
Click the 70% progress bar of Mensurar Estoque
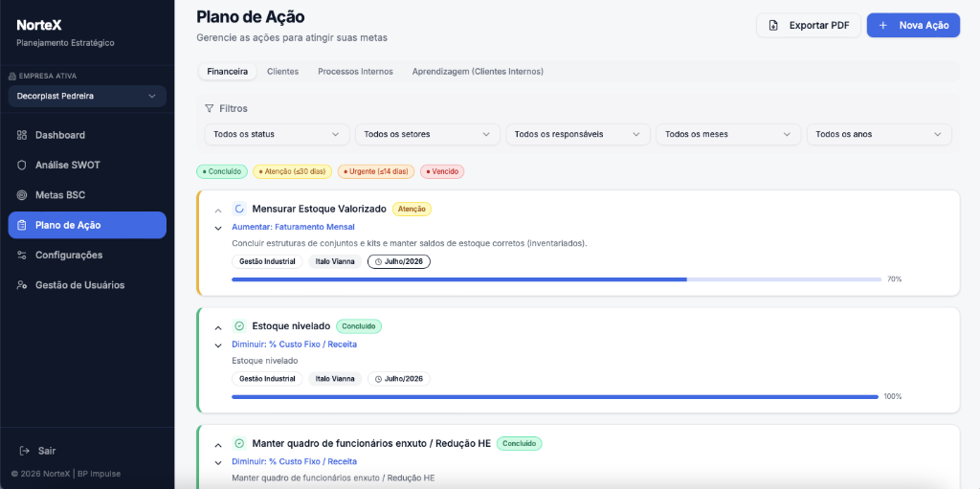[x=556, y=279]
